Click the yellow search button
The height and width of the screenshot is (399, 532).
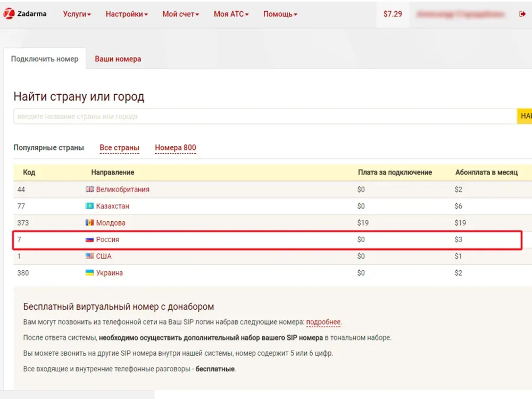pos(525,117)
